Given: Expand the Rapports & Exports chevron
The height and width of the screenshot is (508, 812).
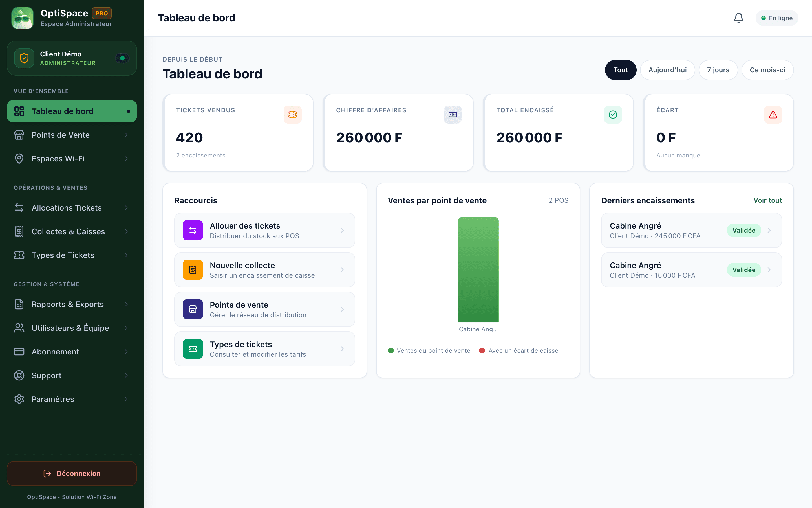Looking at the screenshot, I should pos(126,304).
